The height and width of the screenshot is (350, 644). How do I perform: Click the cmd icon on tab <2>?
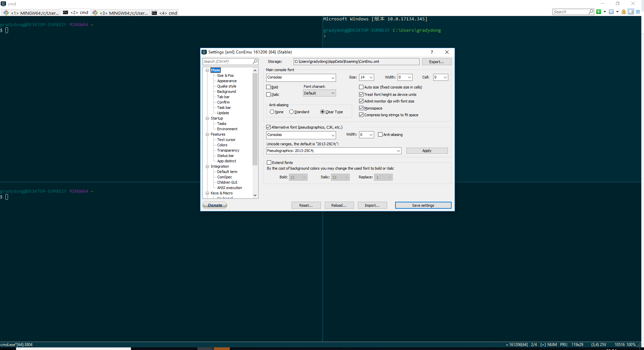click(x=65, y=12)
